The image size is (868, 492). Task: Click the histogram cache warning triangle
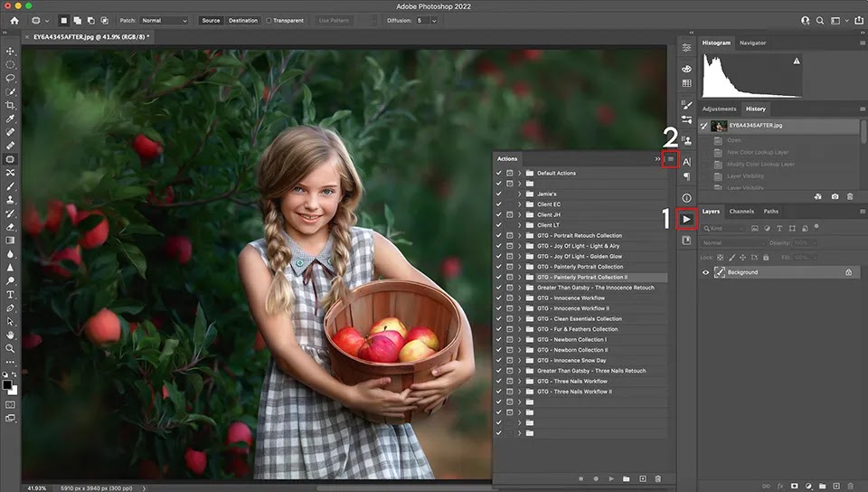point(796,61)
